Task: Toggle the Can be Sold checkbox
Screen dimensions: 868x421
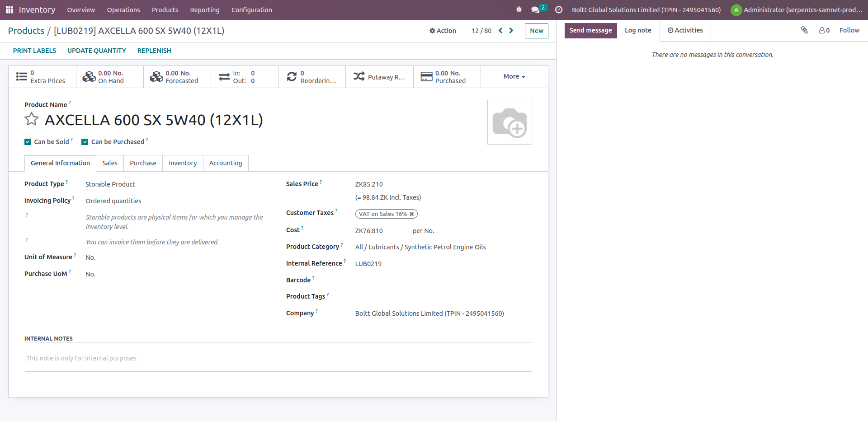Action: click(x=28, y=142)
